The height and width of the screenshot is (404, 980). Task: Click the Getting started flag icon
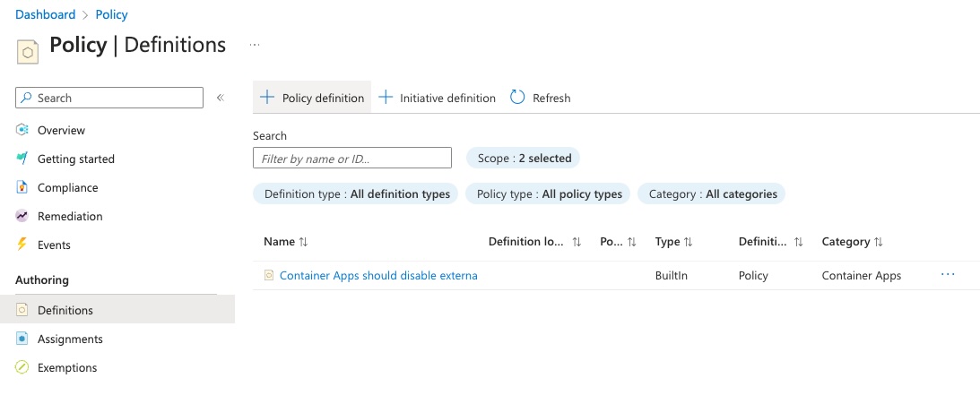[x=22, y=159]
